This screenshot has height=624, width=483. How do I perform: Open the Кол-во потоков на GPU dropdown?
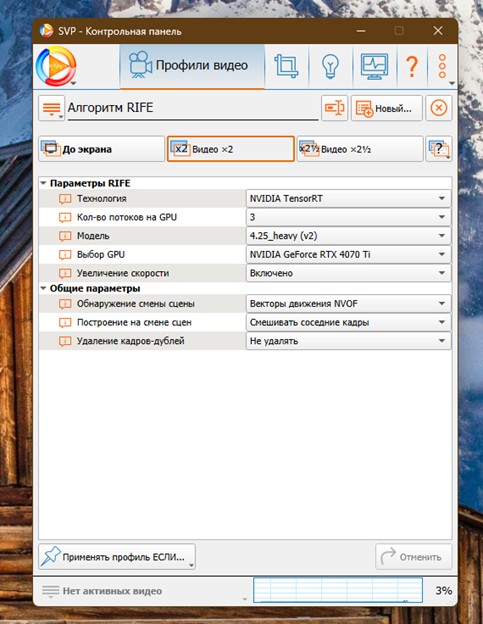pos(349,217)
